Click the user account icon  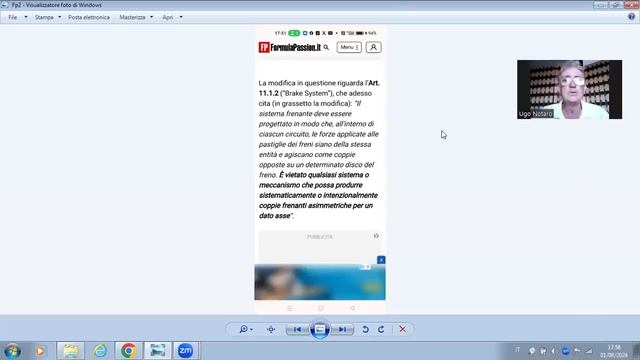click(x=373, y=47)
